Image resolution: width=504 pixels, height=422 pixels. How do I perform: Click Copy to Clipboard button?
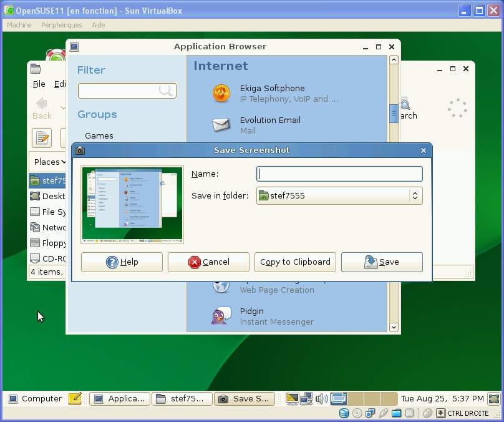coord(295,262)
